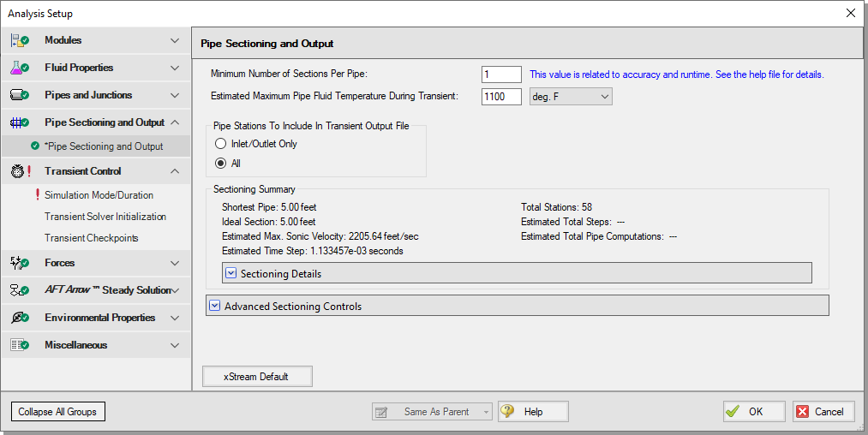Click the Minimum Number of Sections field

(x=501, y=74)
